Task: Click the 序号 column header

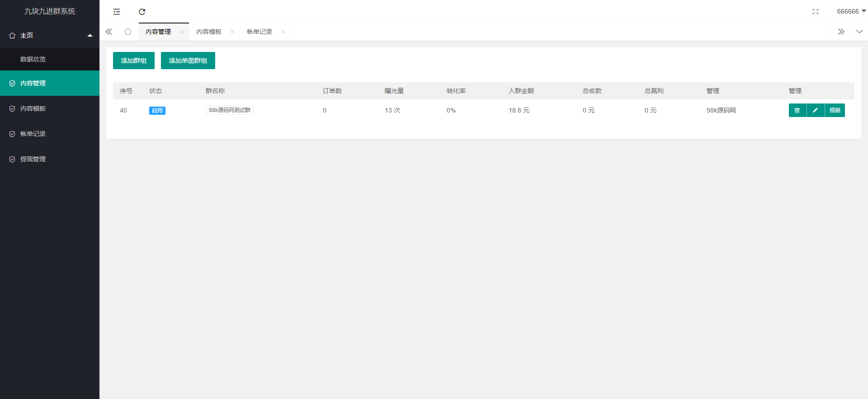Action: 126,91
